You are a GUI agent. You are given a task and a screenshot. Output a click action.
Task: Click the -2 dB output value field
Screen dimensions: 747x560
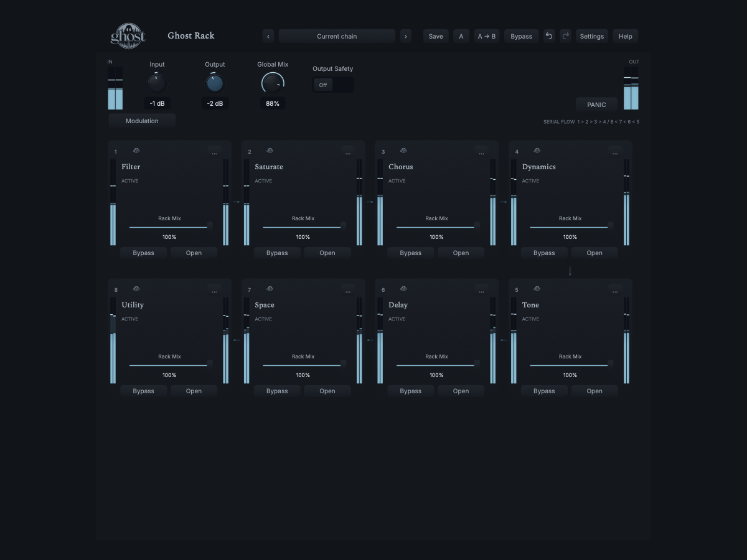pos(215,103)
